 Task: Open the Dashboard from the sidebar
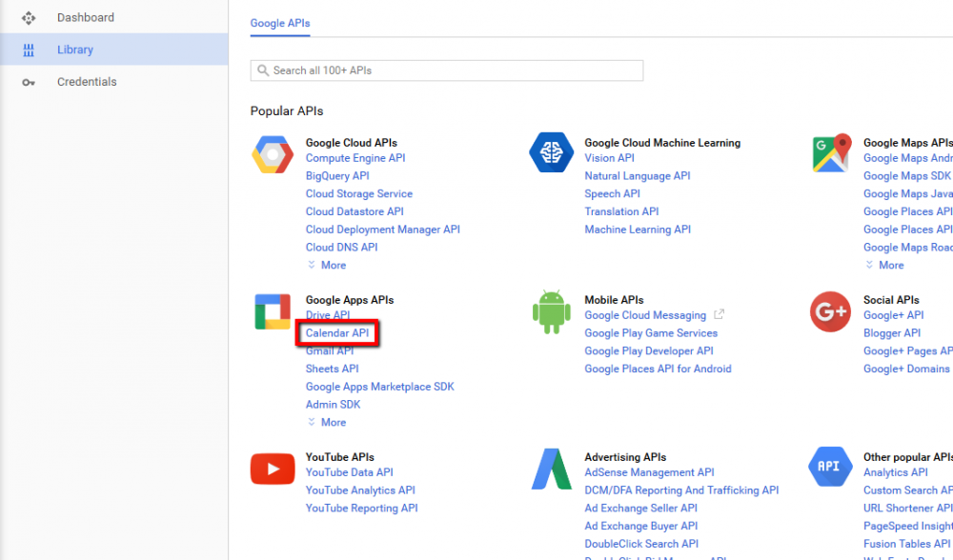tap(86, 16)
